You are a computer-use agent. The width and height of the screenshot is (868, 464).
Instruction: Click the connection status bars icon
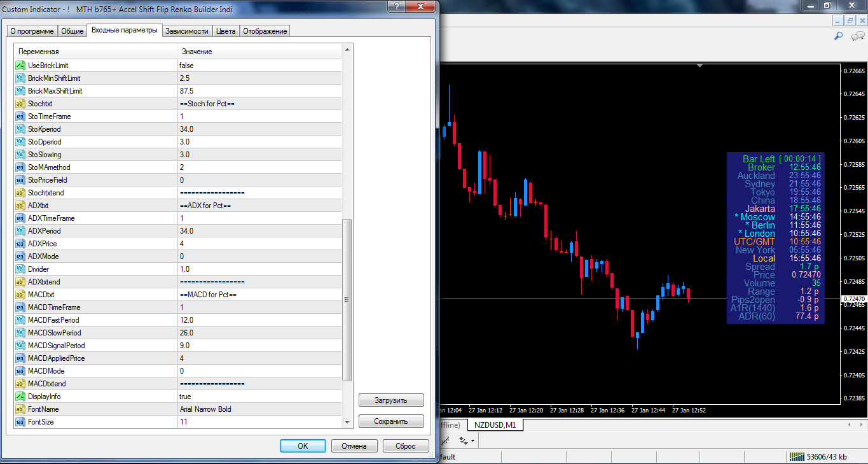click(x=796, y=456)
